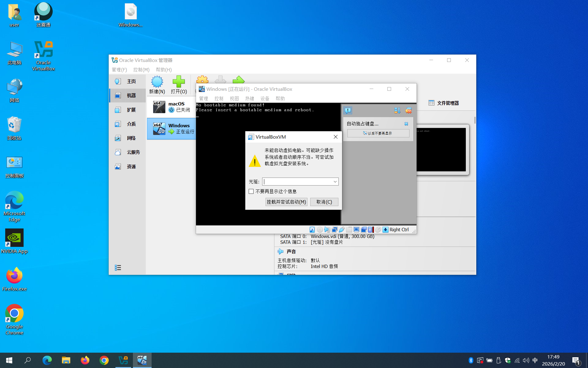Open the 设备 (Devices) menu in VM window
The height and width of the screenshot is (368, 588).
point(265,98)
